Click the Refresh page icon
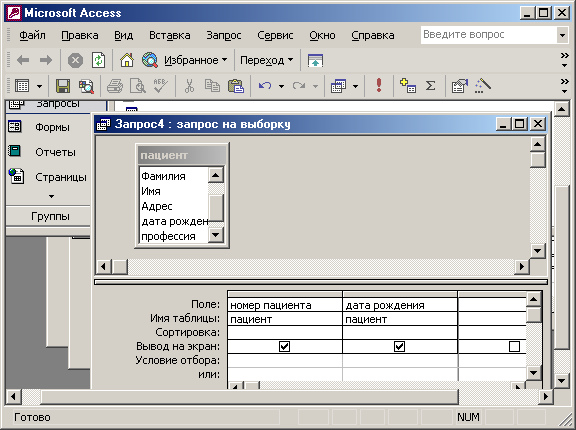This screenshot has width=576, height=430. pos(98,60)
